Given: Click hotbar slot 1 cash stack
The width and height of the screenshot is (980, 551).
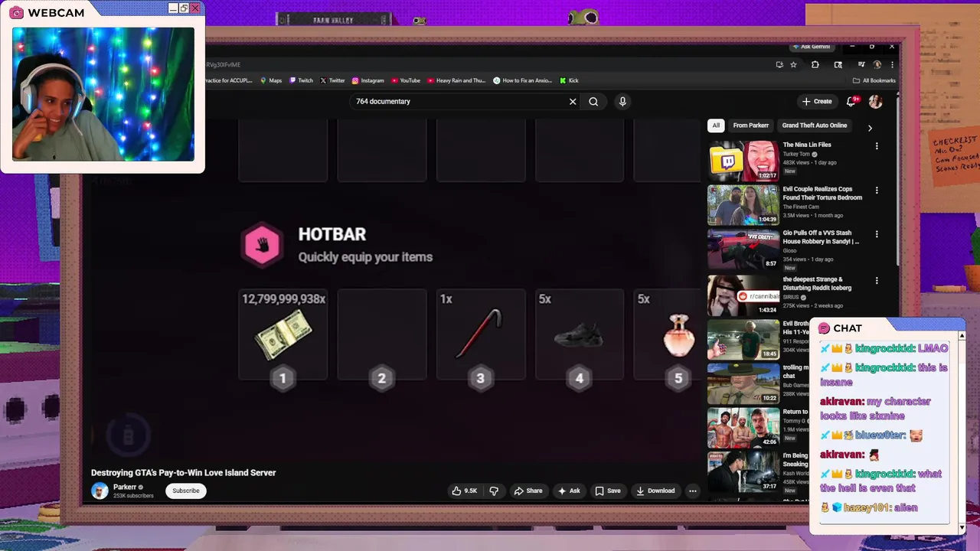Looking at the screenshot, I should [283, 334].
